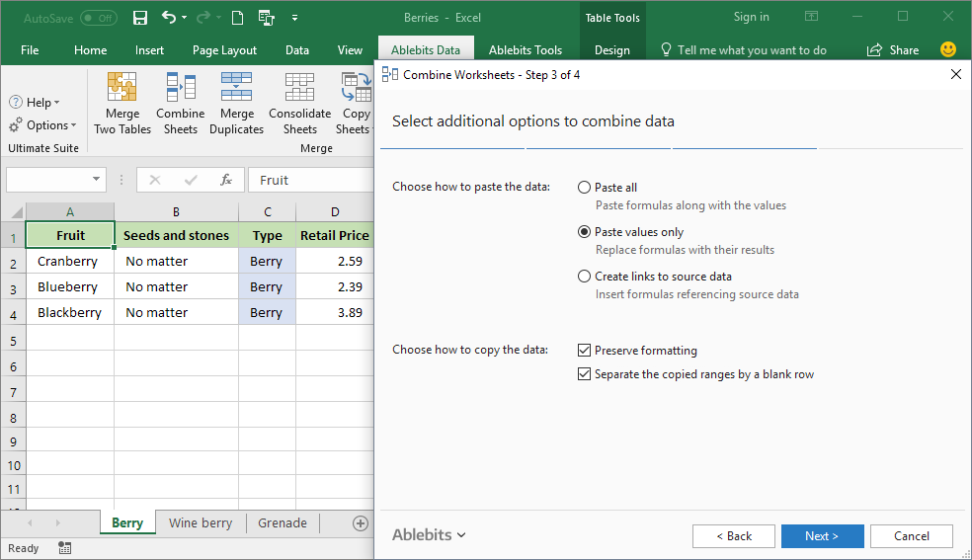Select Create links to source data
Viewport: 972px width, 560px height.
coord(584,277)
